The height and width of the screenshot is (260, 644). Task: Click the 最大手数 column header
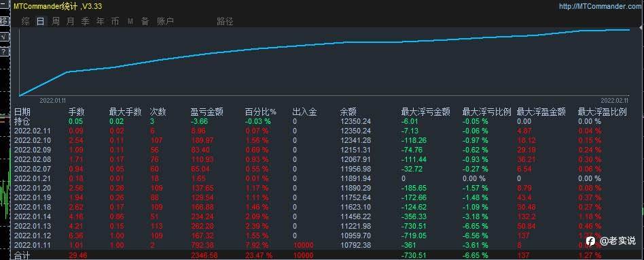tap(125, 112)
